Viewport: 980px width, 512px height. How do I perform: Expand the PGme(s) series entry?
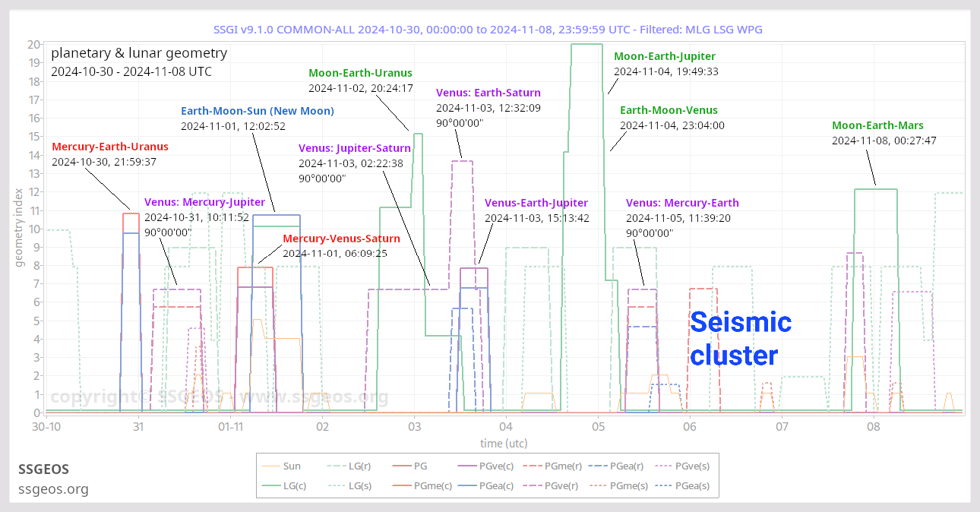[x=598, y=485]
